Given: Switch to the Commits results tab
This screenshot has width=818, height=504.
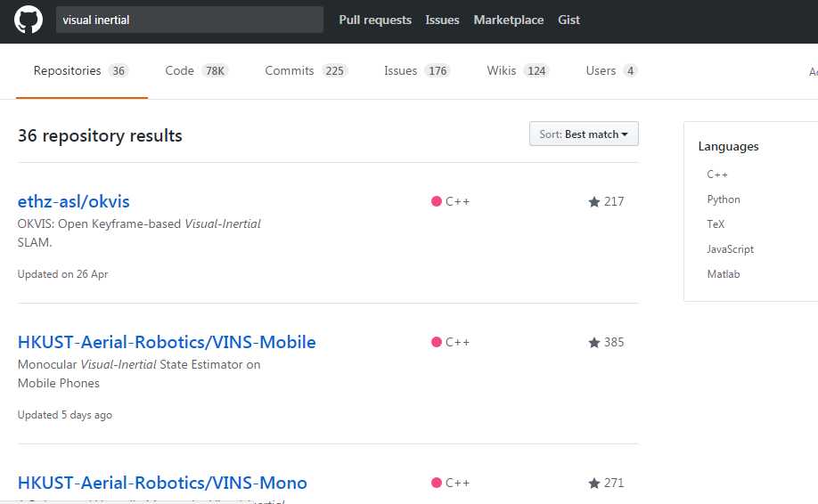Looking at the screenshot, I should (x=307, y=71).
